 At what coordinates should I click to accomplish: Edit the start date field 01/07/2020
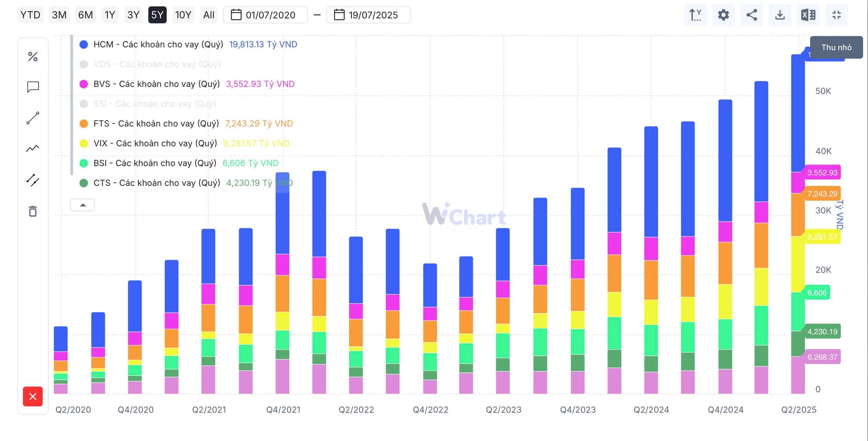[266, 15]
